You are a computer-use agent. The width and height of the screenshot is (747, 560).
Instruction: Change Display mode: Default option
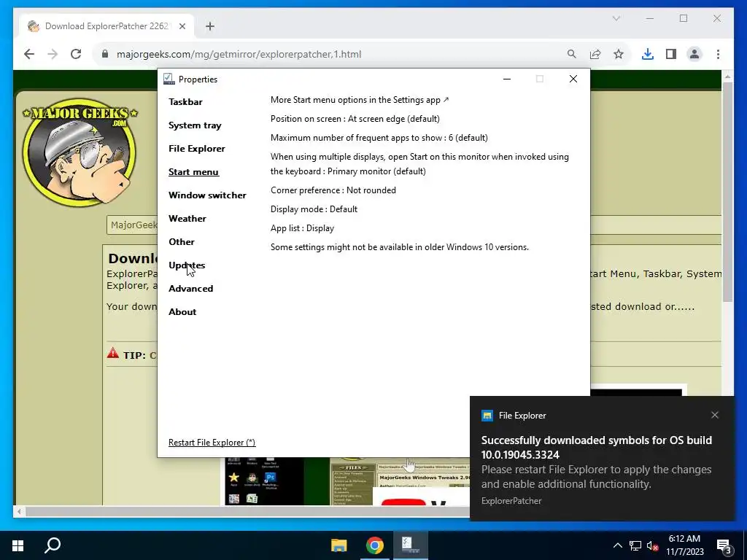(x=314, y=209)
